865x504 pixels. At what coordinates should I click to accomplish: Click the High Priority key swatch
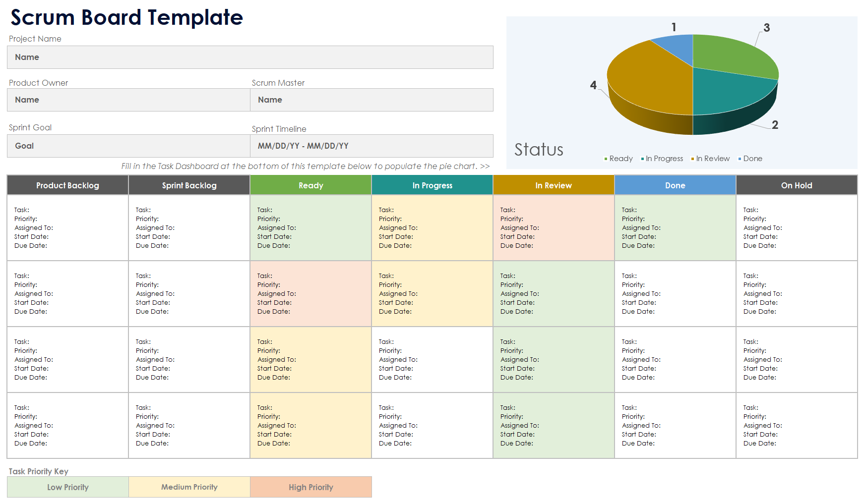(x=310, y=487)
